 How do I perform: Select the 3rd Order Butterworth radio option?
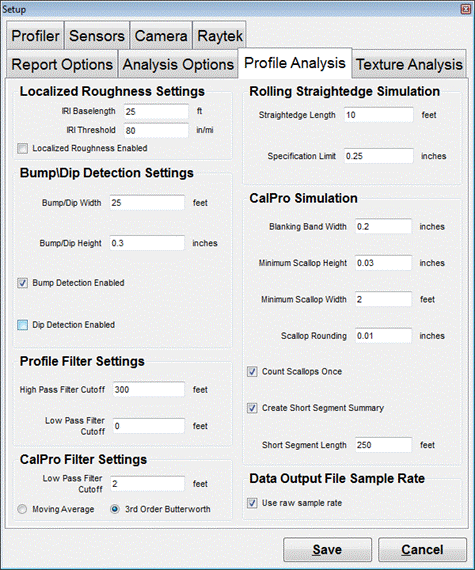pos(115,509)
